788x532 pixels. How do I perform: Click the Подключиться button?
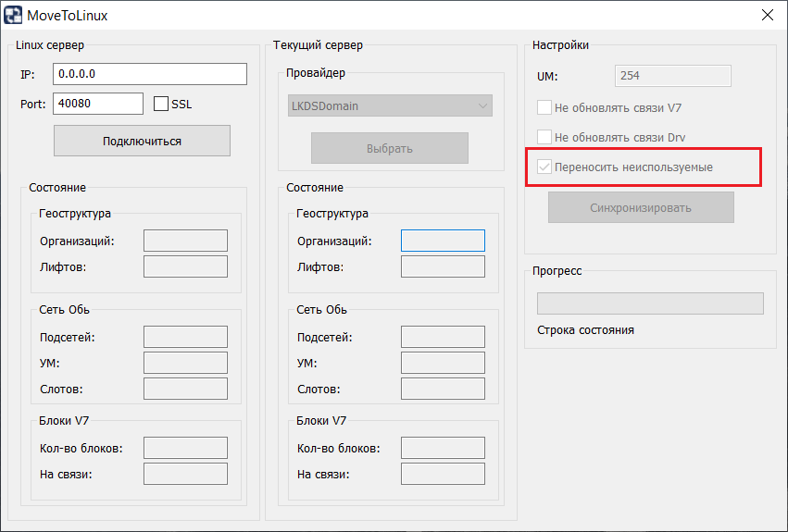[x=143, y=141]
